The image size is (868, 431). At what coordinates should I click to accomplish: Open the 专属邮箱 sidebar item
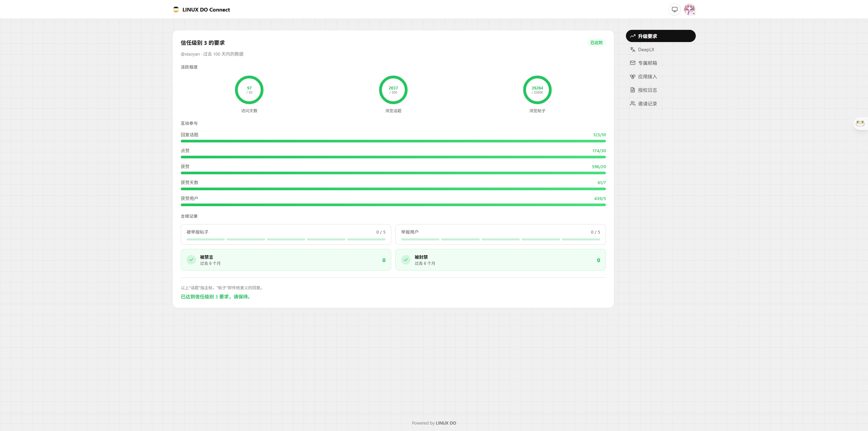pyautogui.click(x=660, y=63)
